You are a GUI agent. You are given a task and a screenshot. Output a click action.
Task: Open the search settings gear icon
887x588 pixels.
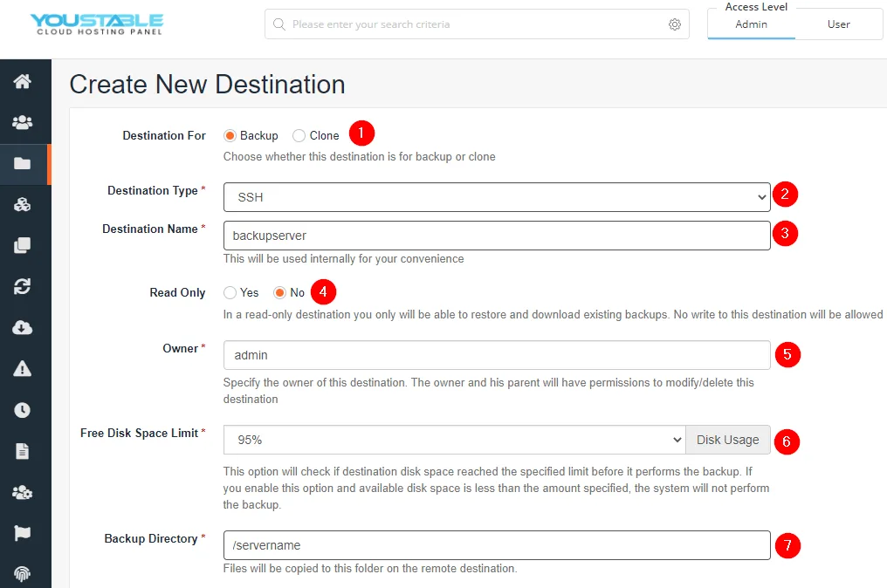674,24
